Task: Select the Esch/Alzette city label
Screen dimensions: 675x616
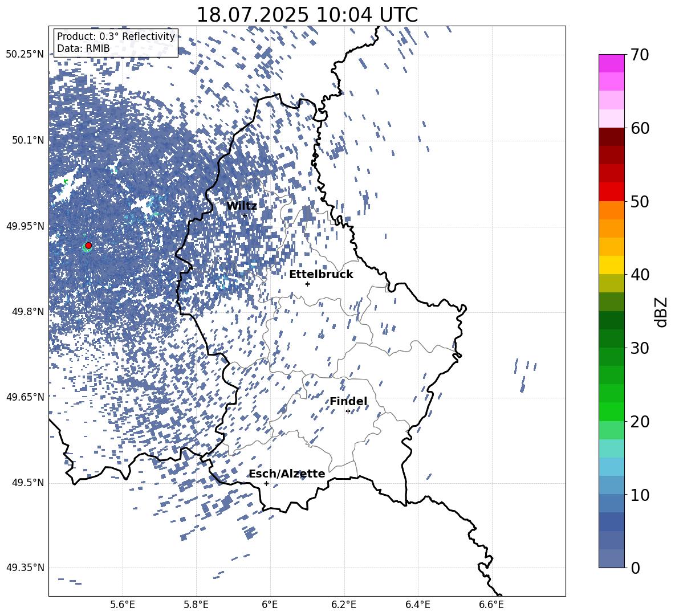Action: coord(287,474)
